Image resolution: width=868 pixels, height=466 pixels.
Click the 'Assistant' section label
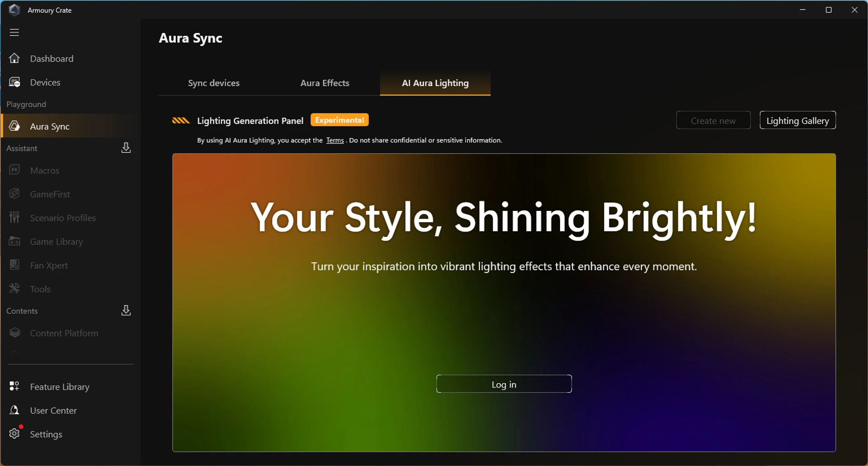tap(22, 148)
